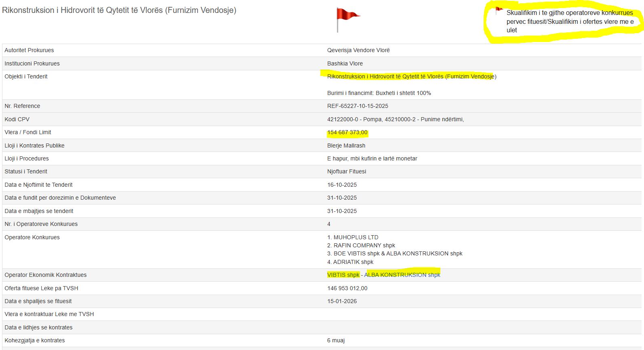Screen dimensions: 644x350
Task: Click the winner announcement date 15-01-2026
Action: tap(342, 301)
